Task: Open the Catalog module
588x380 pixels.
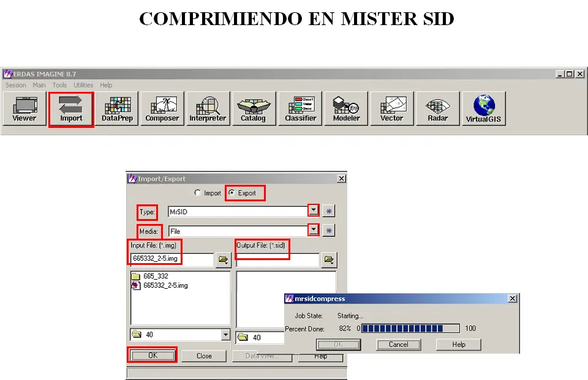Action: 254,109
